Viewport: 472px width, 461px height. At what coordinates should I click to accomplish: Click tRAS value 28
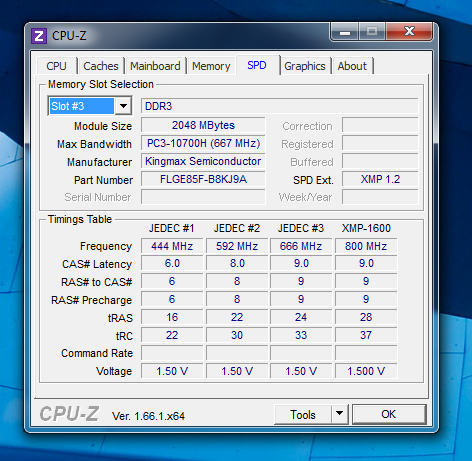366,317
